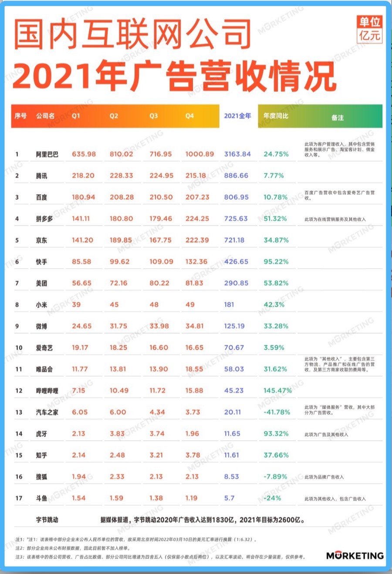Click Weibo full-year value 125.19

pyautogui.click(x=234, y=326)
